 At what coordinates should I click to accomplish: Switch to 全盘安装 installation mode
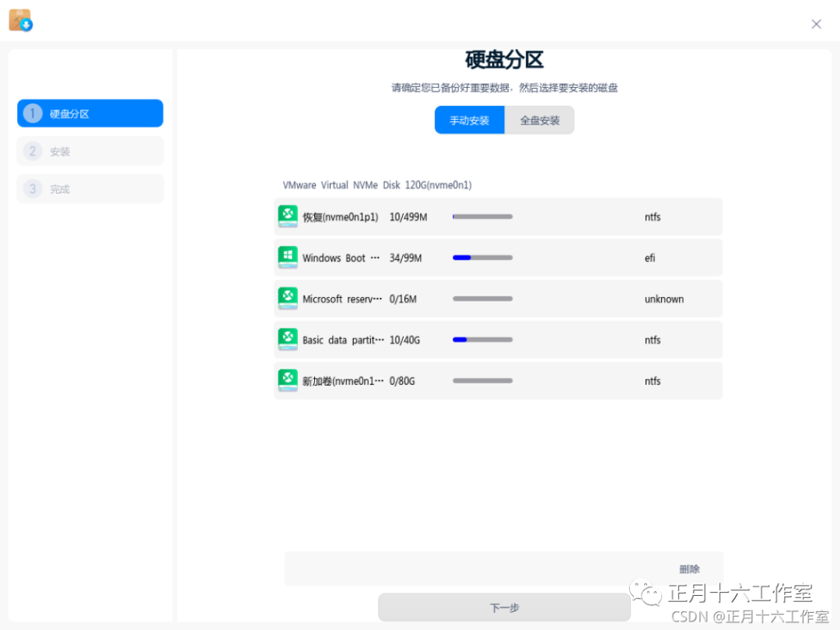pos(539,121)
